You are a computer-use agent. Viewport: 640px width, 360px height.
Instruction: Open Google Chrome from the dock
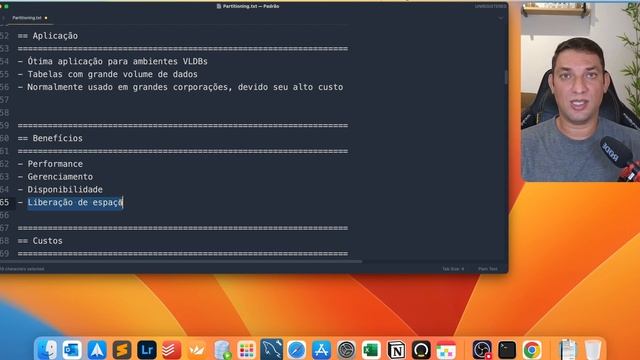[x=532, y=350]
